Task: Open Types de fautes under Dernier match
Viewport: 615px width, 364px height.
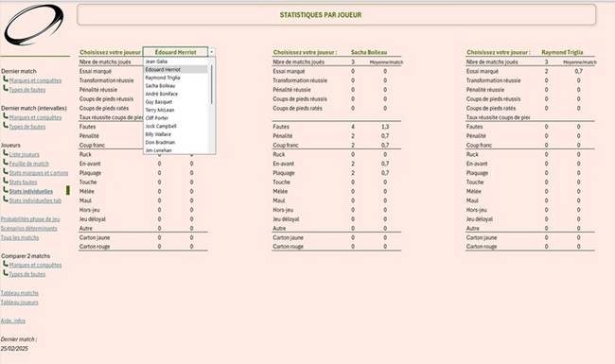Action: coord(27,90)
